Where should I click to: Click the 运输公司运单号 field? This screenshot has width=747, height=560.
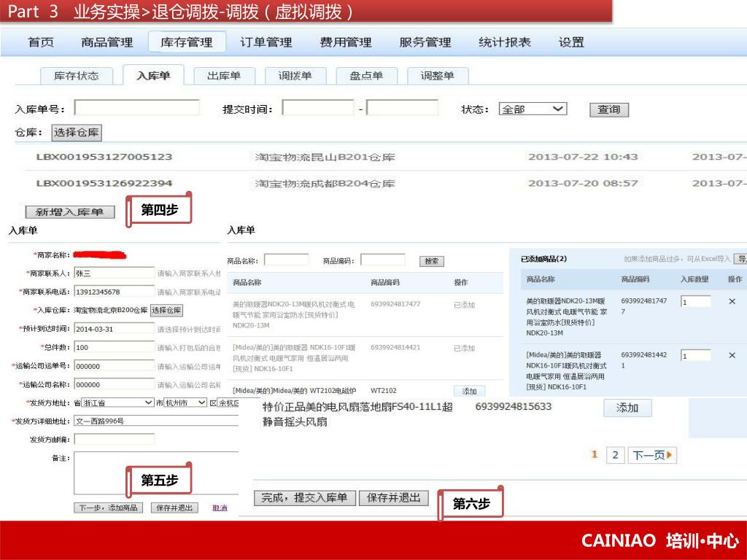pos(115,366)
